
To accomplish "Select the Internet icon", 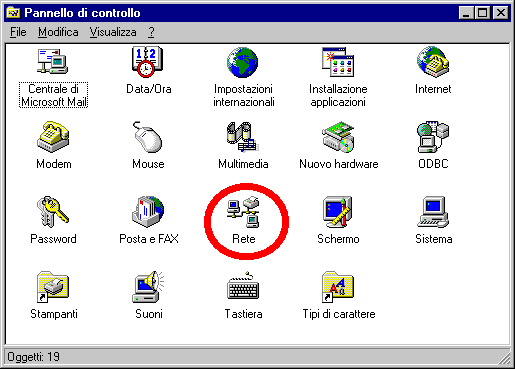I will tap(433, 62).
